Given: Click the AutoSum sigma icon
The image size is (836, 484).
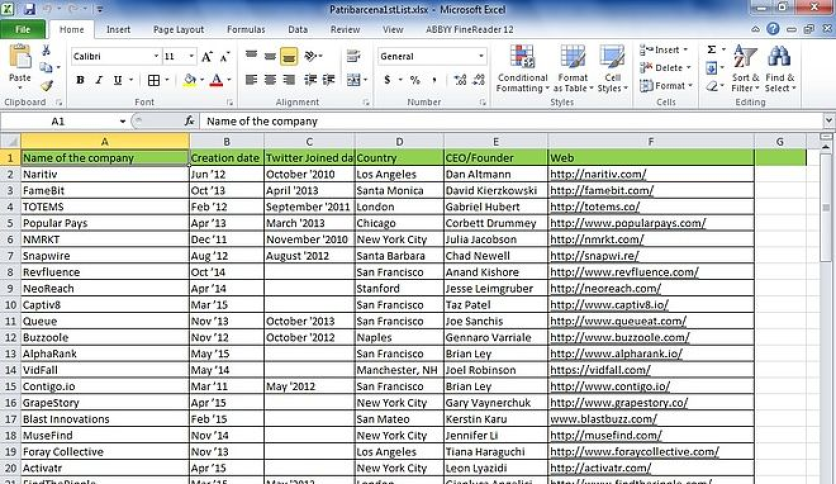Looking at the screenshot, I should click(711, 50).
